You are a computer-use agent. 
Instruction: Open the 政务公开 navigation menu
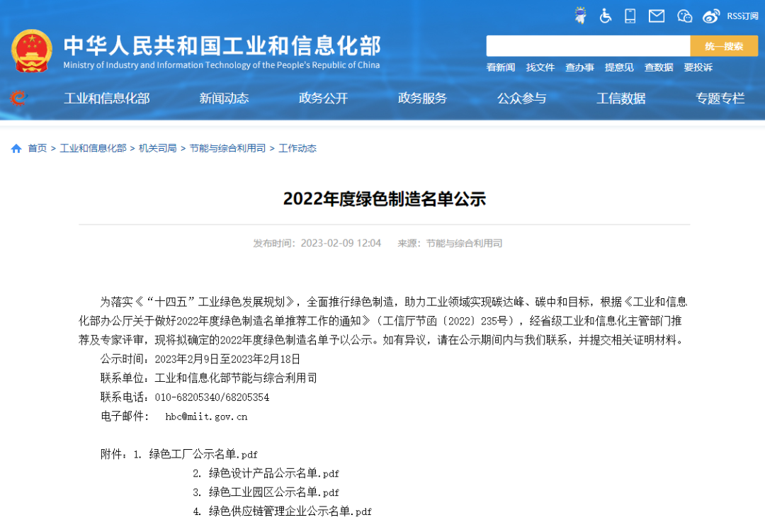coord(324,98)
